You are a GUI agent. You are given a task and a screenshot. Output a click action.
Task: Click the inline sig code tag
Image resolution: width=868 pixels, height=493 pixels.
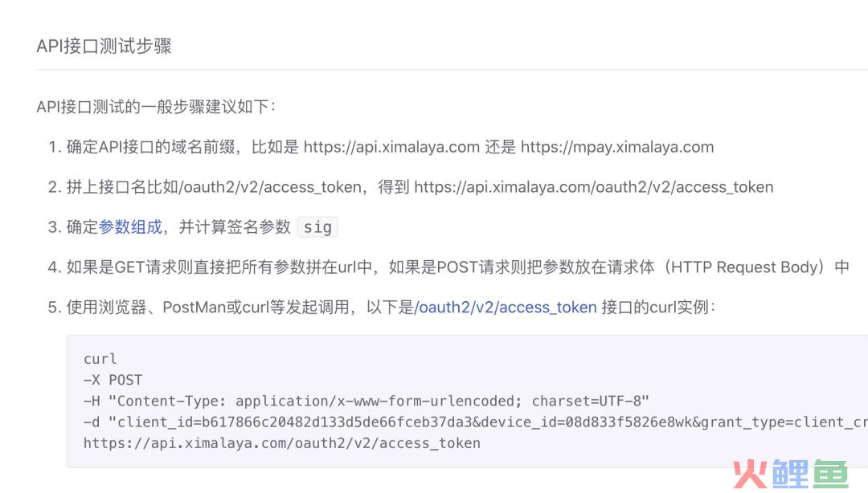pyautogui.click(x=317, y=227)
